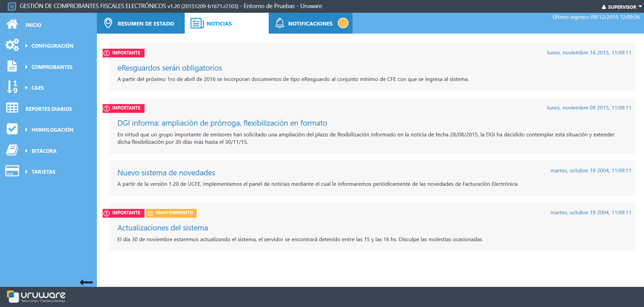Click the Resumen de Estado location pin icon

click(108, 23)
